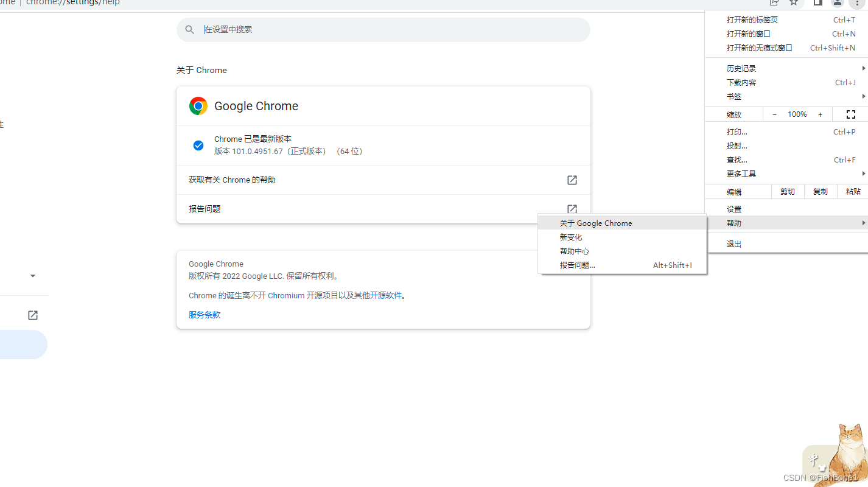Toggle the side panel icon in toolbar
The image size is (868, 487).
click(818, 2)
